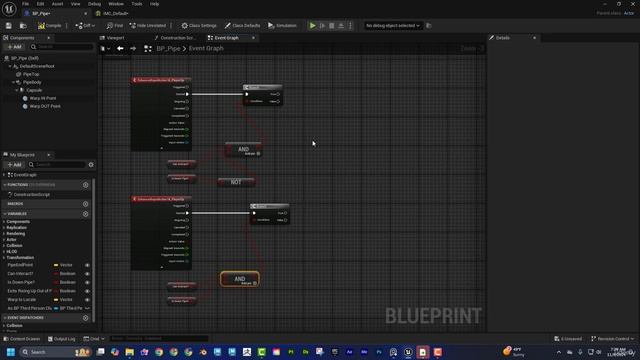Focus the My Blueprint search field
The image size is (640, 360).
[56, 164]
